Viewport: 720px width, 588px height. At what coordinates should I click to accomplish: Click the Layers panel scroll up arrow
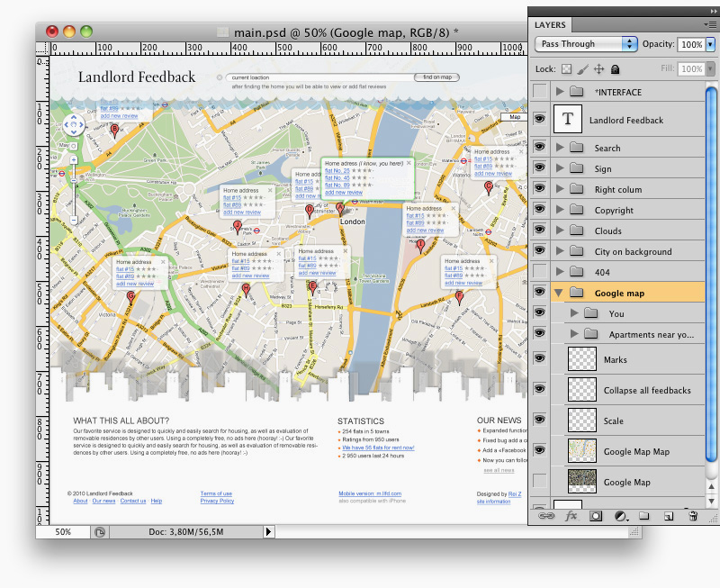tap(711, 486)
